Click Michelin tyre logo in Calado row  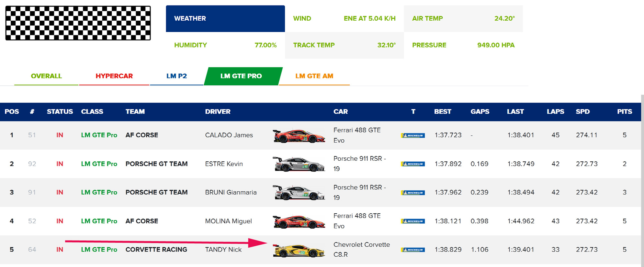[413, 135]
